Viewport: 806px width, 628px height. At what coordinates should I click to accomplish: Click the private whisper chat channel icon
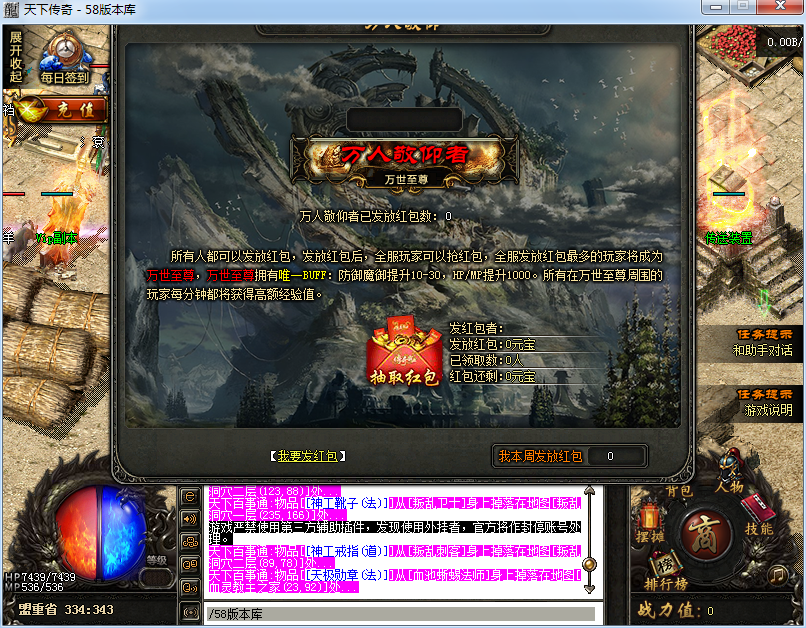pos(190,587)
